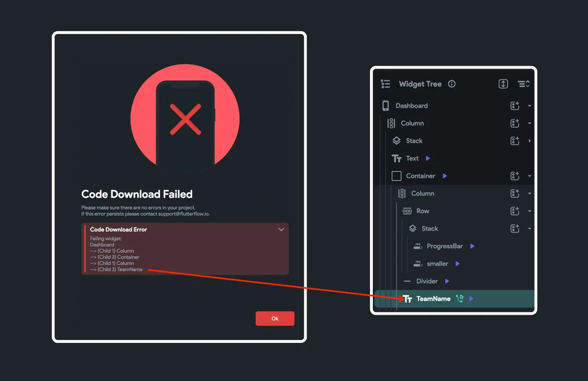The width and height of the screenshot is (588, 381).
Task: Select the smaller widget row
Action: coord(454,264)
